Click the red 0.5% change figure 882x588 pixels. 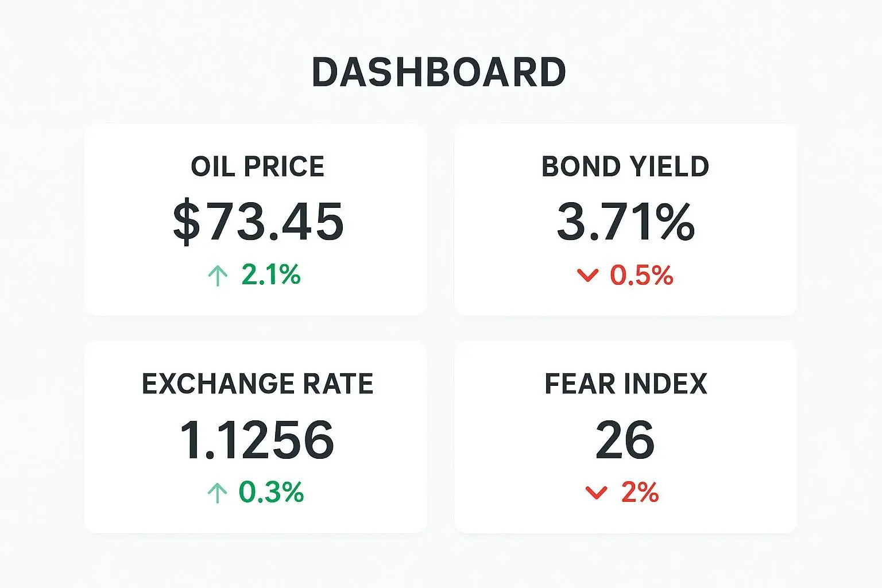tap(641, 275)
